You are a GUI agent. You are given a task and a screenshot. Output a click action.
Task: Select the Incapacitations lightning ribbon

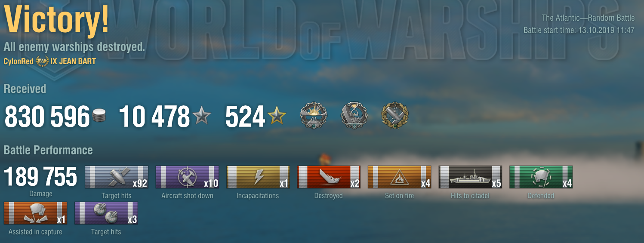[258, 177]
